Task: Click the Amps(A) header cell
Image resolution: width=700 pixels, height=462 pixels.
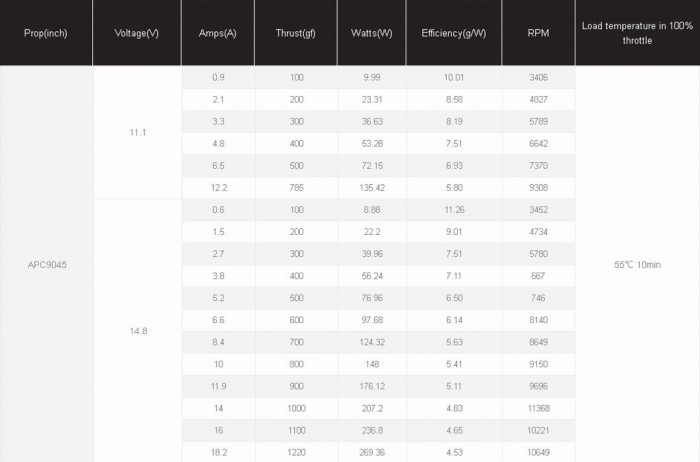Action: pyautogui.click(x=218, y=33)
